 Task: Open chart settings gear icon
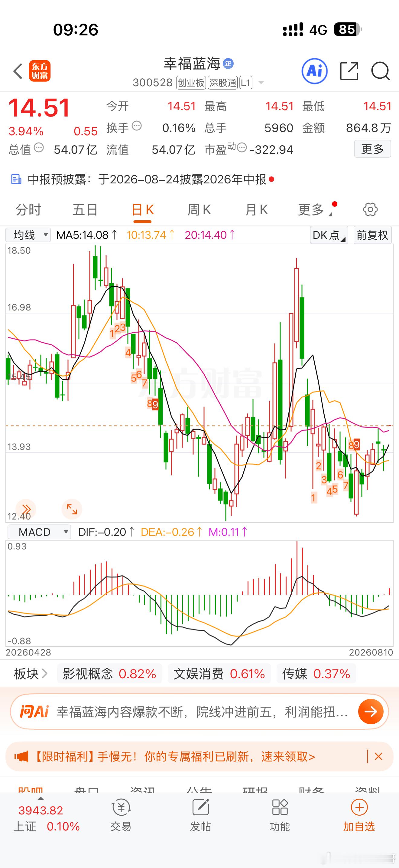click(x=370, y=210)
